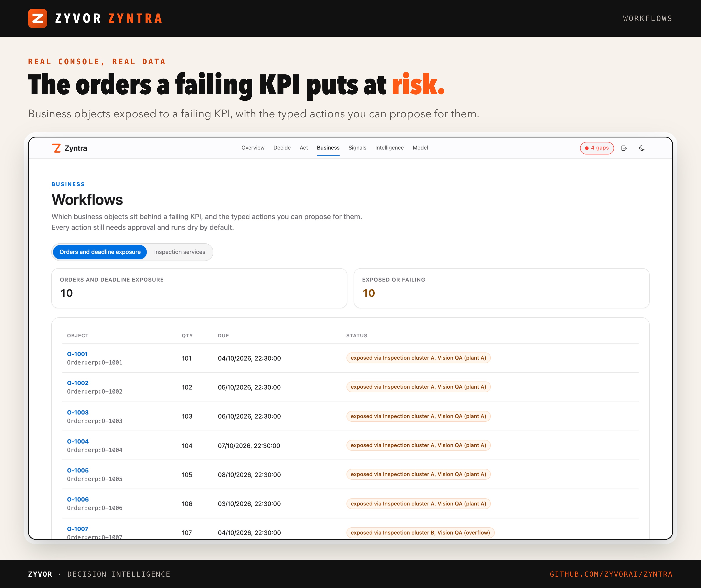Click the Orders and deadline exposure count card
701x588 pixels.
[x=199, y=288]
